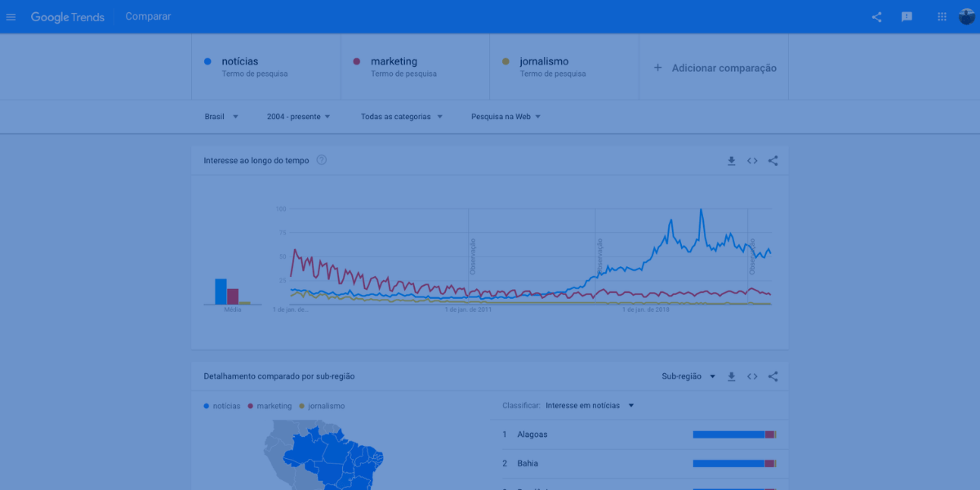
Task: Send feedback using the feedback icon
Action: tap(906, 16)
